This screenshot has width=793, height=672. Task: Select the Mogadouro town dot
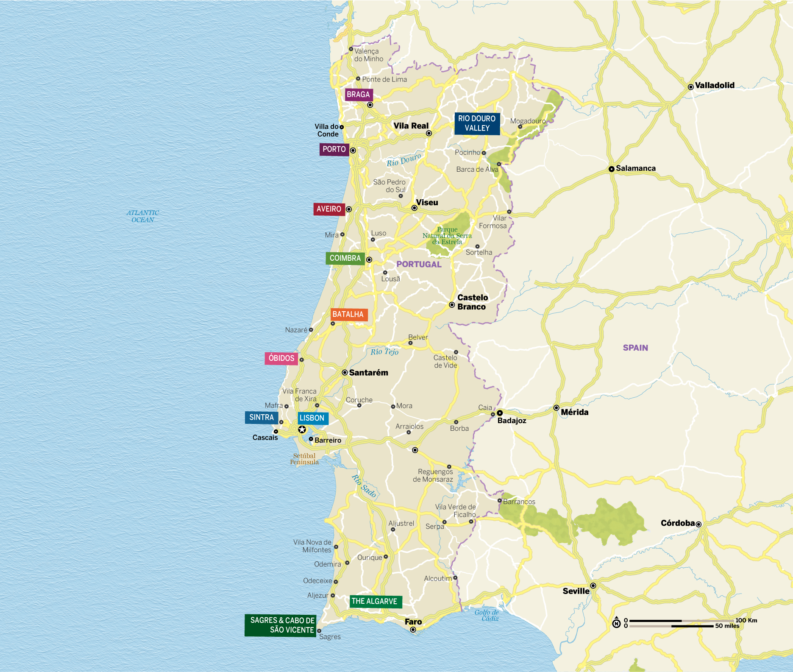(520, 126)
